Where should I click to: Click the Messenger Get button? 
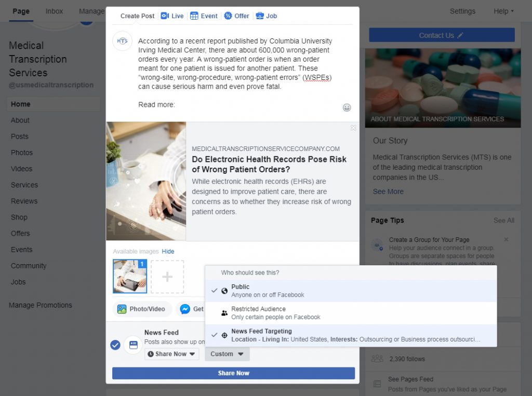[190, 309]
